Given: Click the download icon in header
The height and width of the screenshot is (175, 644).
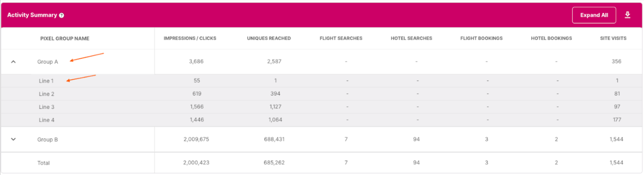Looking at the screenshot, I should click(x=628, y=15).
